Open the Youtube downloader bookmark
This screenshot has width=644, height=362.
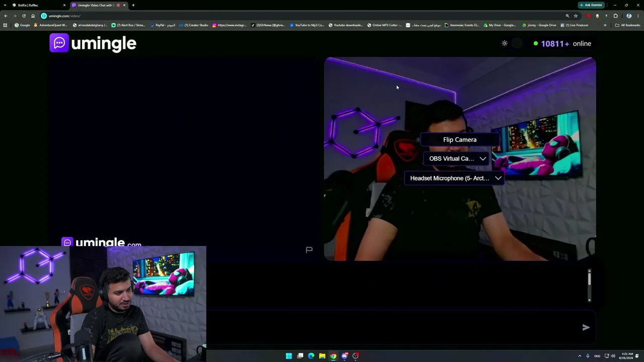coord(346,25)
